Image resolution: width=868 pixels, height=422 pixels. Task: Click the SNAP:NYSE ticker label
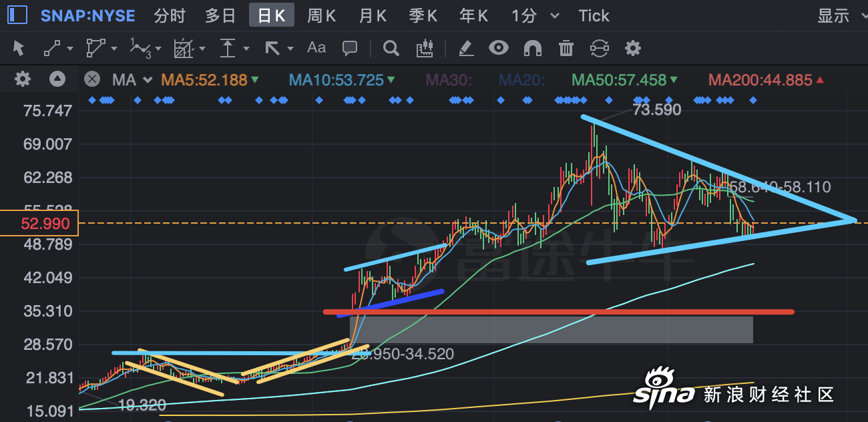coord(87,15)
